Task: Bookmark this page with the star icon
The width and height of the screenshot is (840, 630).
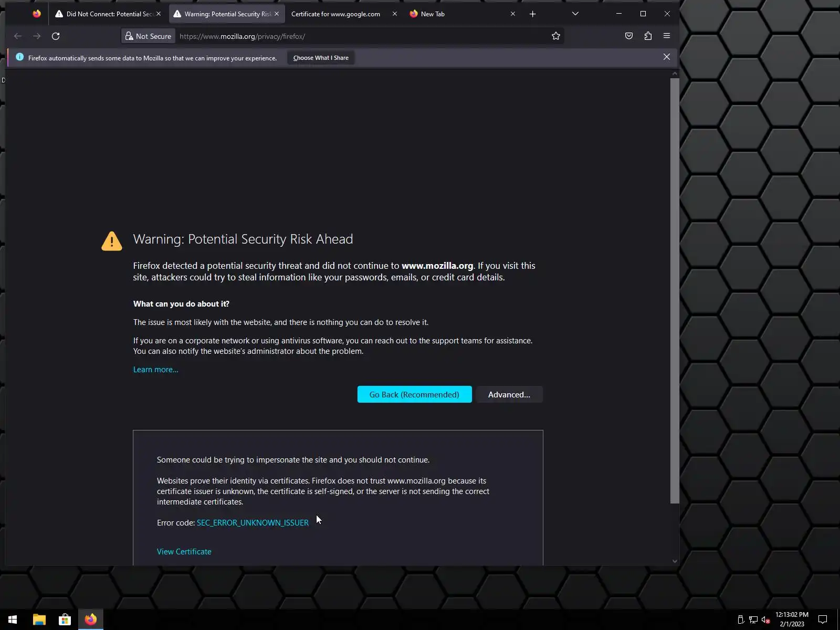Action: click(556, 36)
